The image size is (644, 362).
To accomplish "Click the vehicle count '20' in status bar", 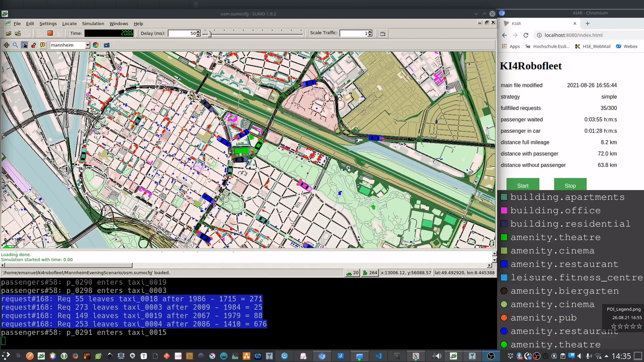I will point(352,273).
